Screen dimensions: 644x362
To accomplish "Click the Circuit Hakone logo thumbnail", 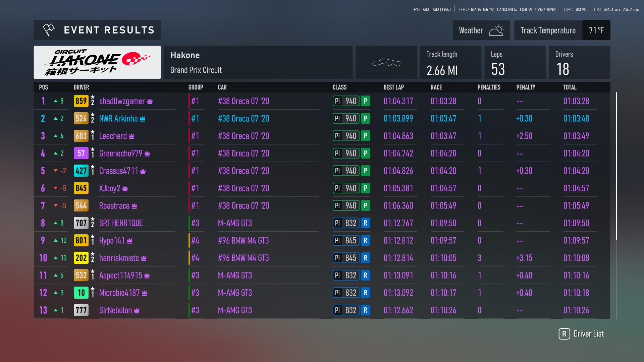I will 97,62.
